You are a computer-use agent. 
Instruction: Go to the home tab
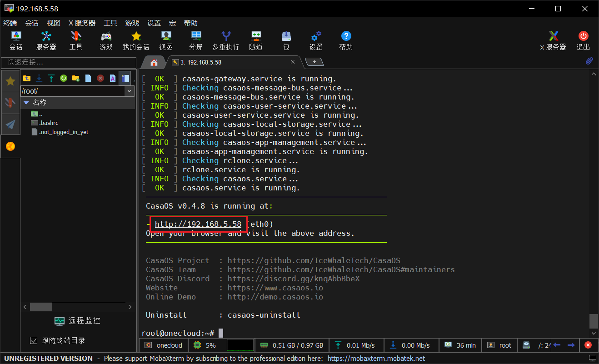pos(154,62)
